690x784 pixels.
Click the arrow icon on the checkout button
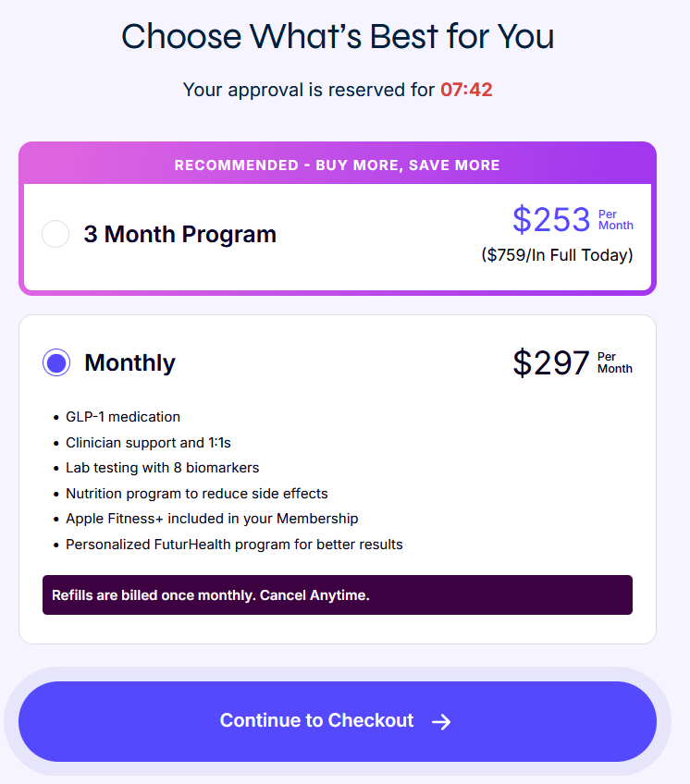tap(441, 722)
